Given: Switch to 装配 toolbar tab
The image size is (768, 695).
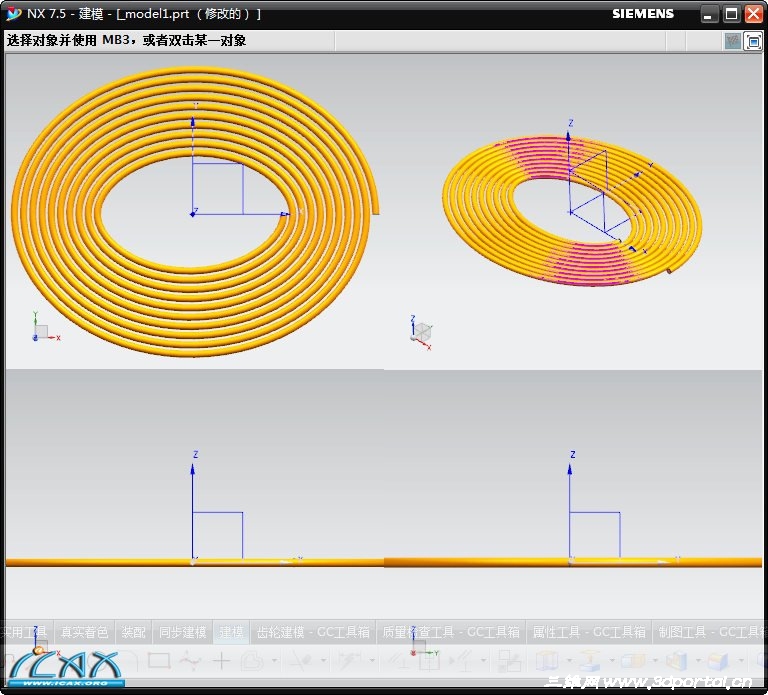Looking at the screenshot, I should click(133, 632).
